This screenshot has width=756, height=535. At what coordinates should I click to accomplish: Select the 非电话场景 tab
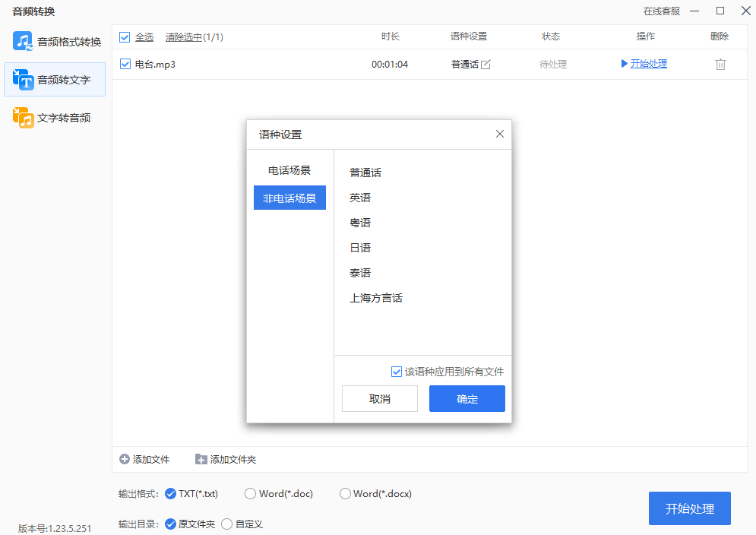tap(289, 198)
